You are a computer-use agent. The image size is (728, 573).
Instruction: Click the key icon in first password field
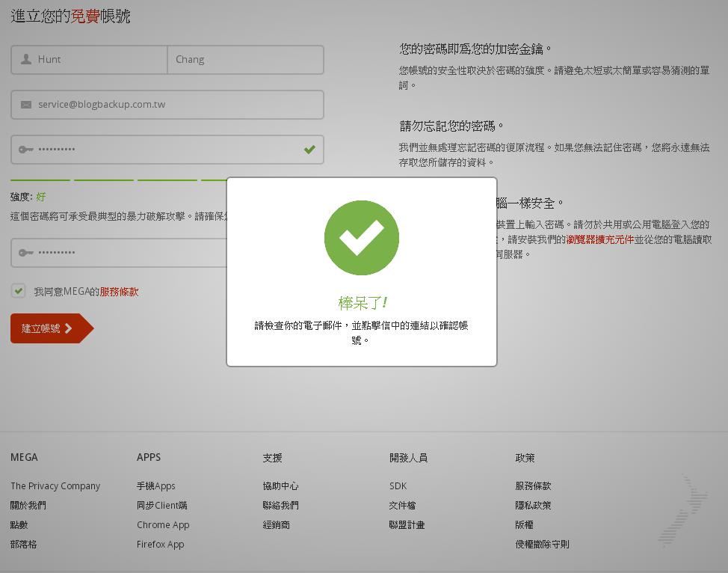pos(26,149)
